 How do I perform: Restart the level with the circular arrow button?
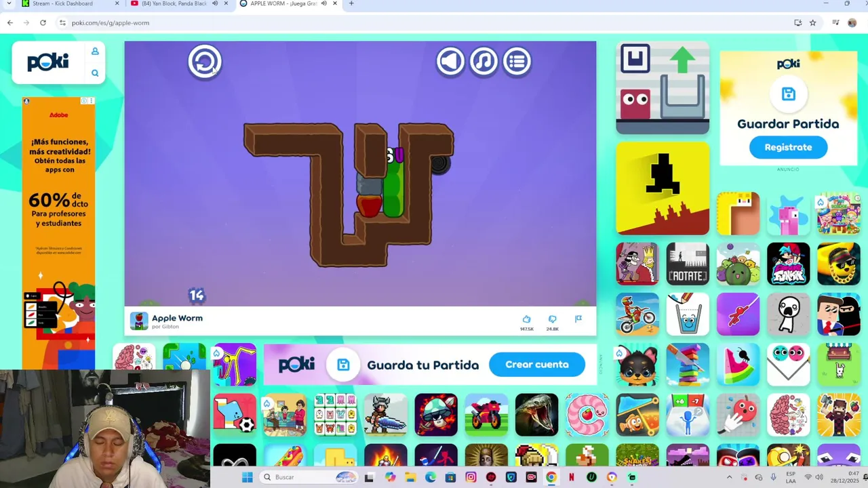[205, 62]
